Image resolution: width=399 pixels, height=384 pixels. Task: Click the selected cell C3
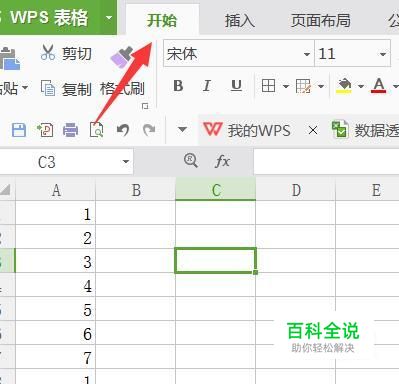(215, 261)
